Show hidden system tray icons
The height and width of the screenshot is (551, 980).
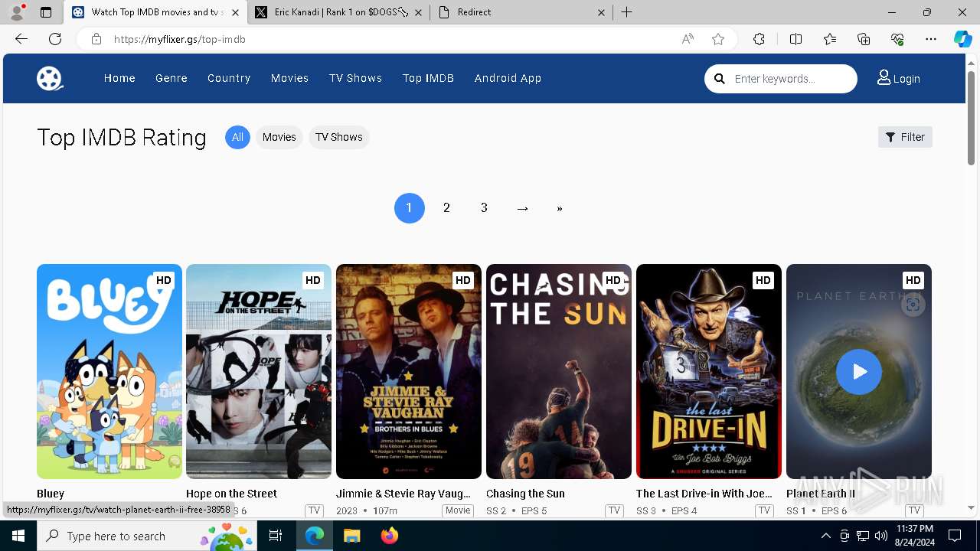pyautogui.click(x=825, y=536)
